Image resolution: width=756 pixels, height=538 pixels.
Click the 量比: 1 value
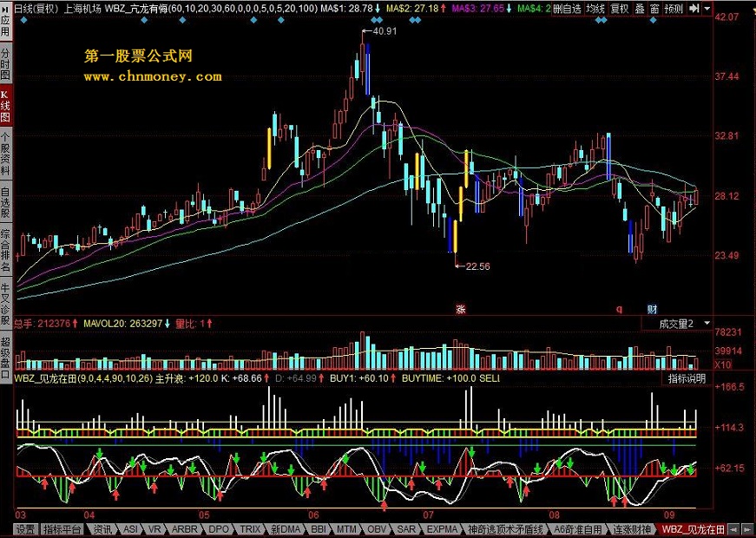tap(189, 324)
